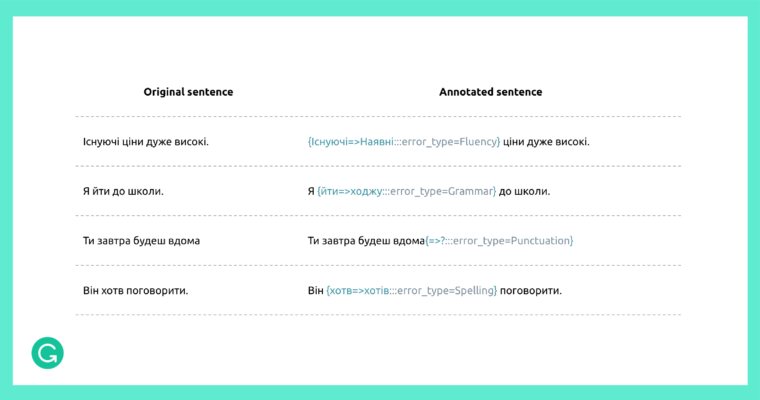This screenshot has height=400, width=760.
Task: Click the "Original sentence" column header
Action: pyautogui.click(x=188, y=92)
